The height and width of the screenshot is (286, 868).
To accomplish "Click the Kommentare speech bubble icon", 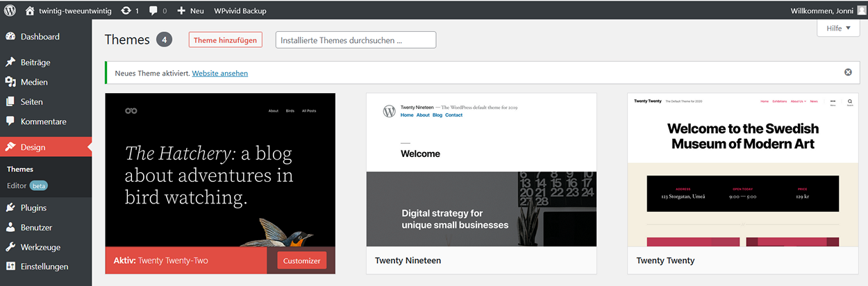I will pyautogui.click(x=10, y=121).
